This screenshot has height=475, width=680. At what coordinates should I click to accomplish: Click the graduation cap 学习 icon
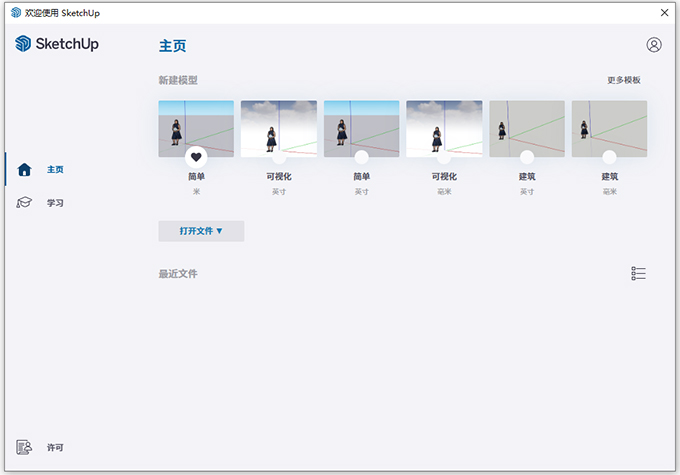25,203
